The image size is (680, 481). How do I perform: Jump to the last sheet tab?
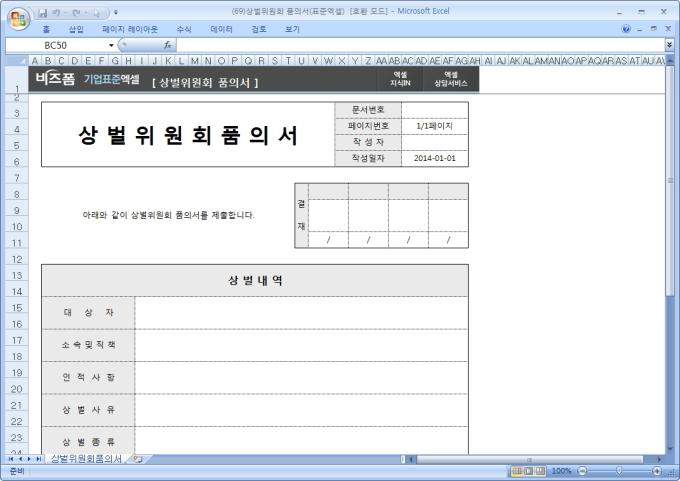[x=38, y=459]
